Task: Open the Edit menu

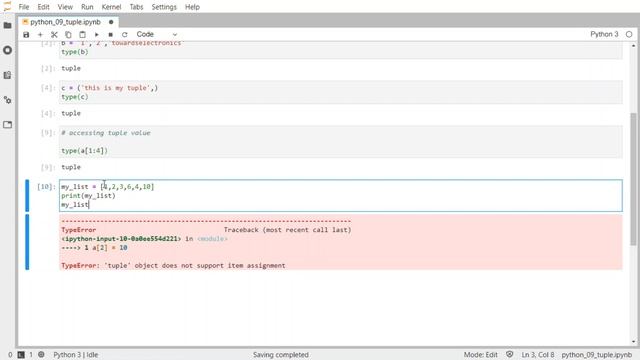Action: pos(43,7)
